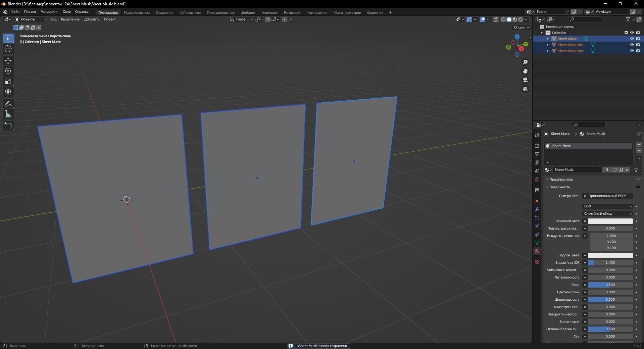The height and width of the screenshot is (349, 644).
Task: Toggle snapping magnet in viewport header
Action: [x=268, y=19]
